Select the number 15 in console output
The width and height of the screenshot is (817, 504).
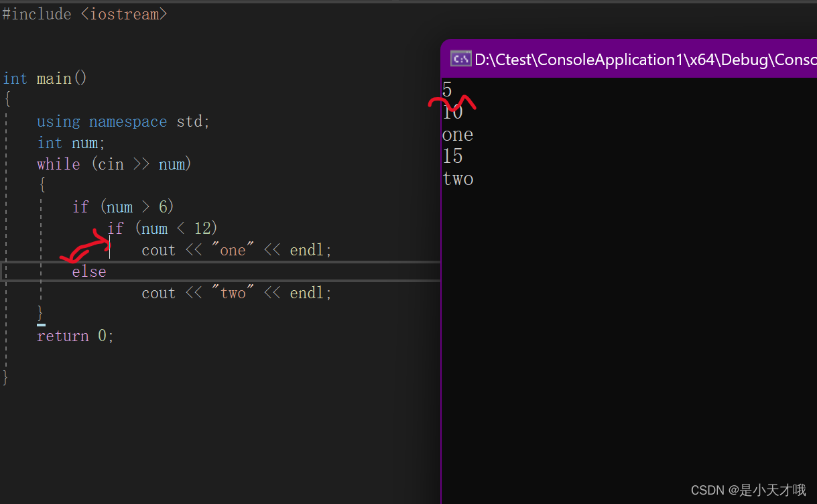point(452,155)
